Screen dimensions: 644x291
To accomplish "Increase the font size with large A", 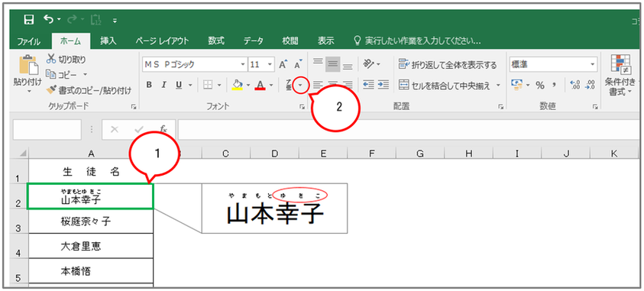I will click(283, 64).
